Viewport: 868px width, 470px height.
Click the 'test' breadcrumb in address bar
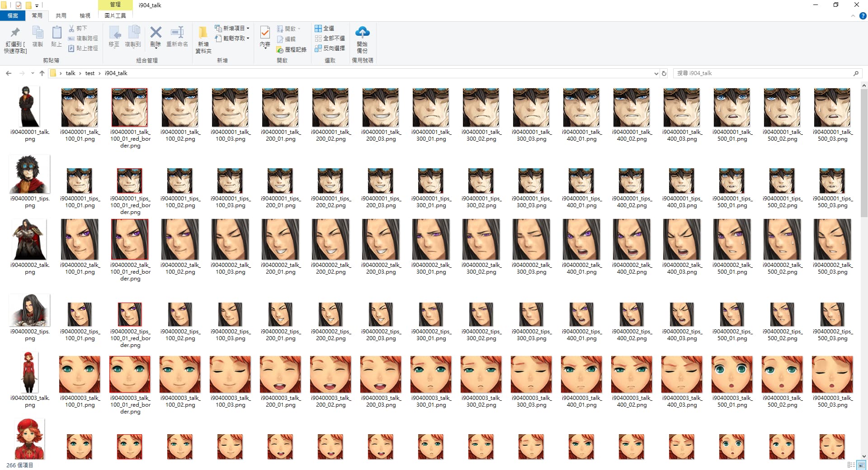pos(90,73)
